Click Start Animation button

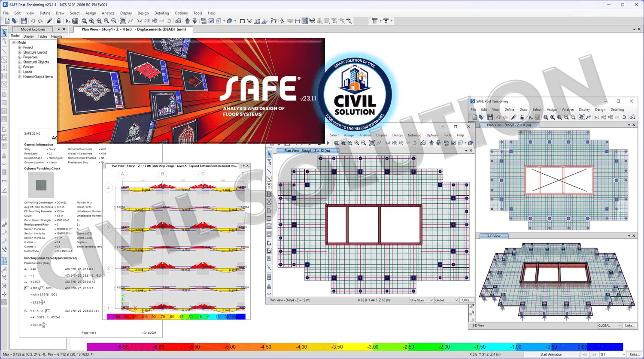click(x=551, y=355)
